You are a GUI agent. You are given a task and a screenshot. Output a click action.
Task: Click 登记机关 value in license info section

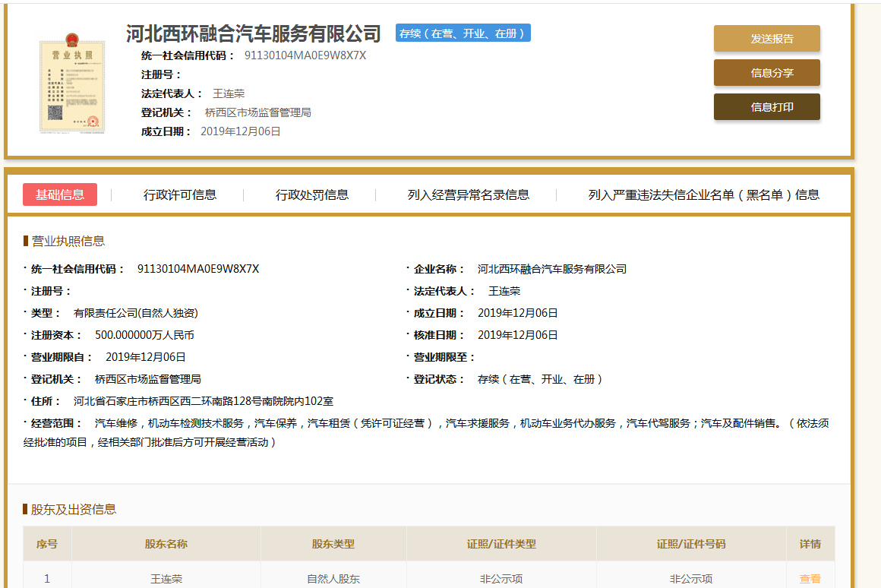point(148,379)
